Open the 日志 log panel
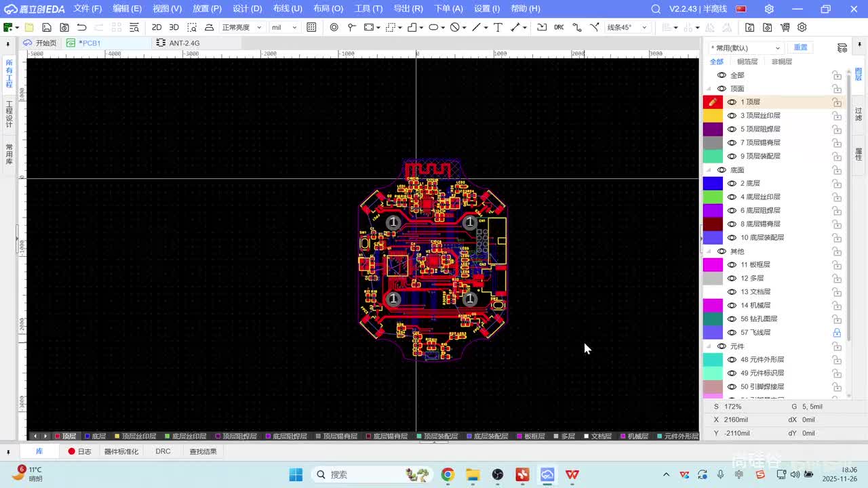Image resolution: width=868 pixels, height=488 pixels. click(x=79, y=451)
